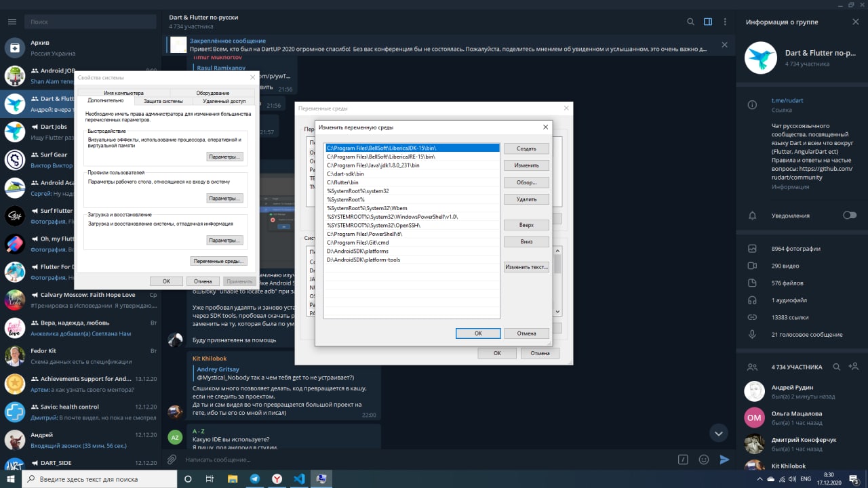
Task: Click Создать in the edit environment variable dialog
Action: click(526, 148)
